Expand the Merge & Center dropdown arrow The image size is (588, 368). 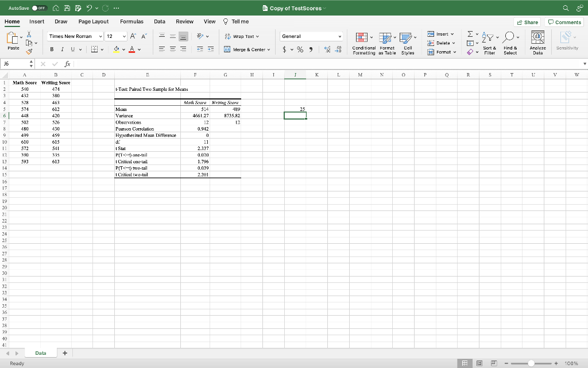click(269, 49)
